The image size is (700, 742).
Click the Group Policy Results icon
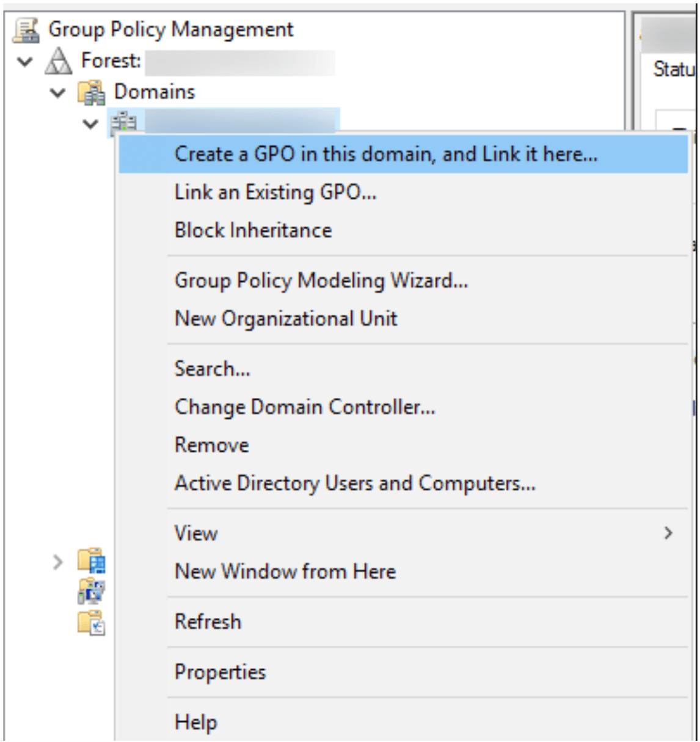point(92,622)
